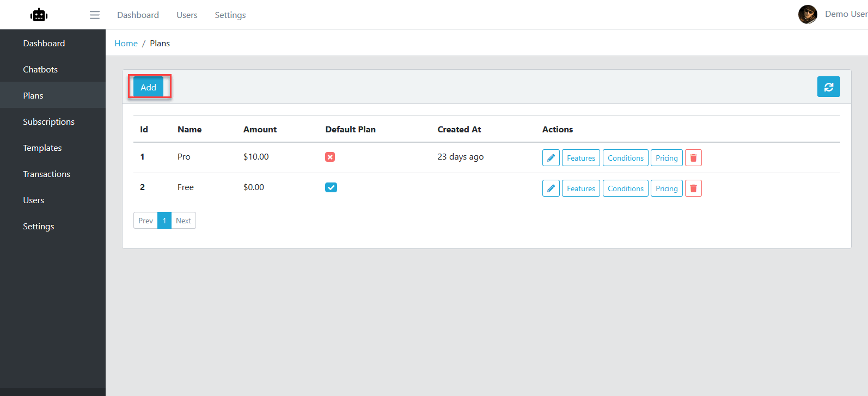Image resolution: width=868 pixels, height=396 pixels.
Task: Open Features for the Free plan
Action: 581,188
